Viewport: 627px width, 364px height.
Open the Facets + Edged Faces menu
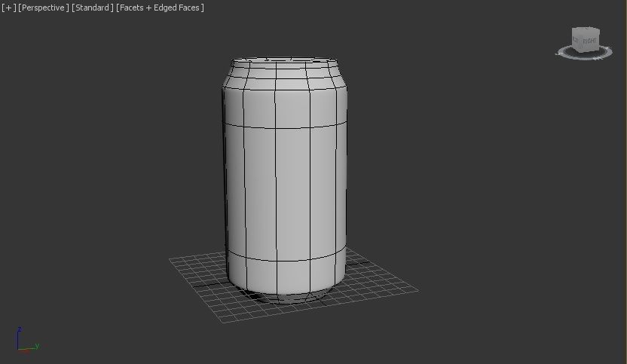[160, 8]
